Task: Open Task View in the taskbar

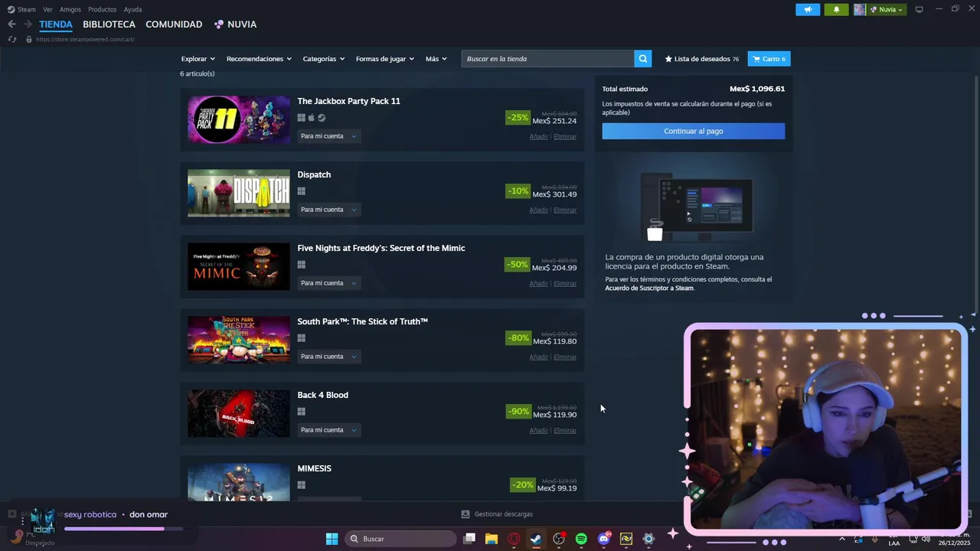Action: click(x=470, y=539)
